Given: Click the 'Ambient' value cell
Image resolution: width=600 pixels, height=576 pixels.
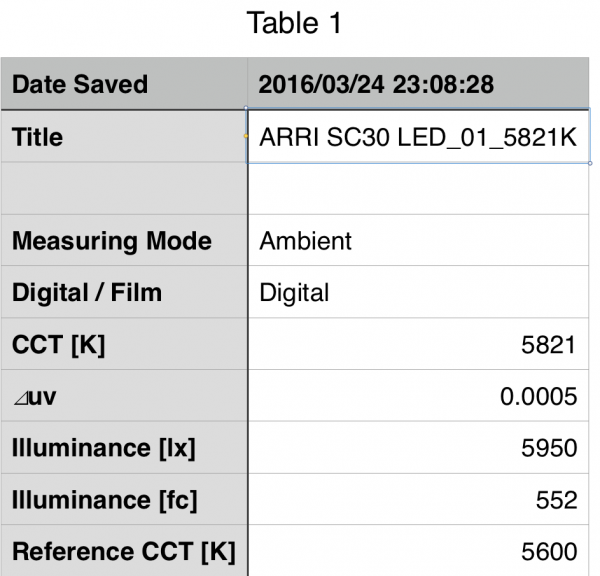Looking at the screenshot, I should pyautogui.click(x=418, y=241).
